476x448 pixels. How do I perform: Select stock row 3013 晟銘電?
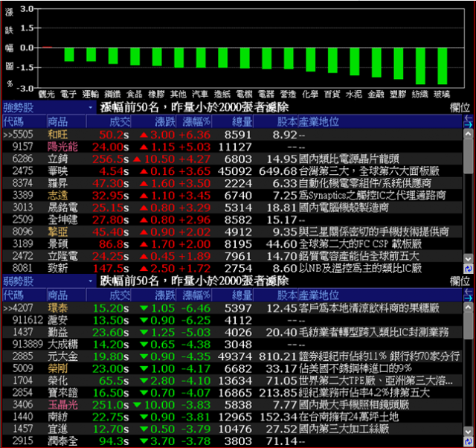pyautogui.click(x=232, y=208)
